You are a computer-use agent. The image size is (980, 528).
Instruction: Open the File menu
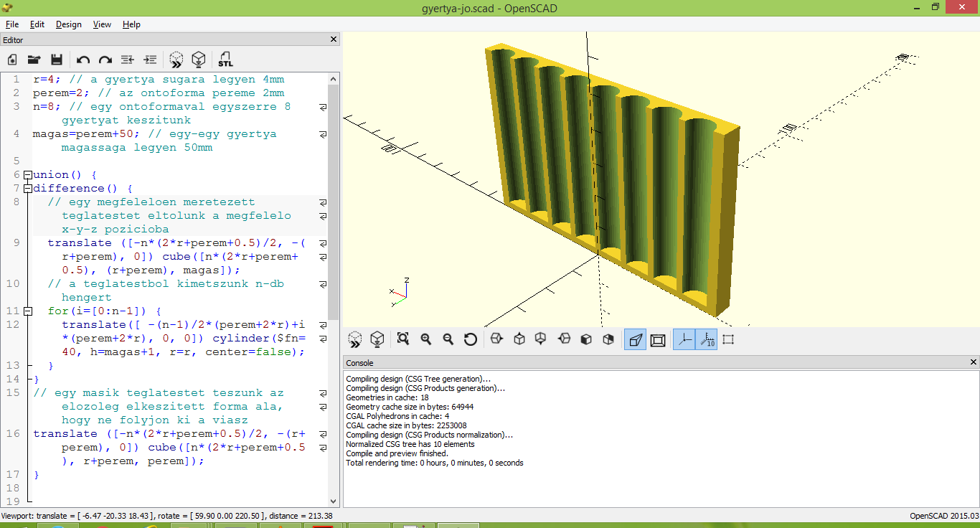[x=11, y=24]
